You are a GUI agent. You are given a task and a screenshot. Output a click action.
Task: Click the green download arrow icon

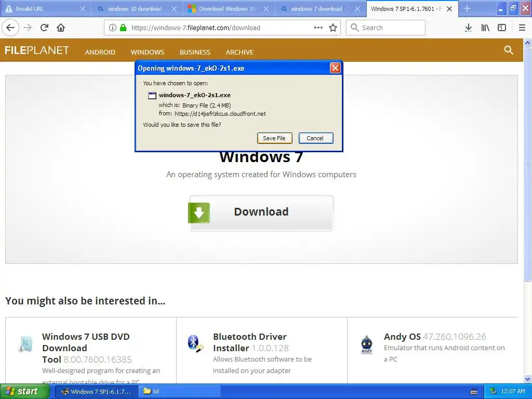coord(199,212)
